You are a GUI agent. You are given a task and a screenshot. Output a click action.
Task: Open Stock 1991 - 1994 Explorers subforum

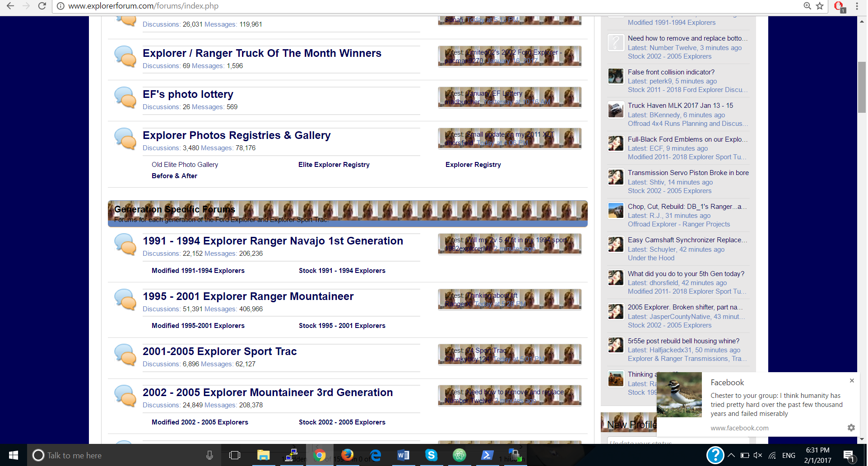(x=342, y=271)
